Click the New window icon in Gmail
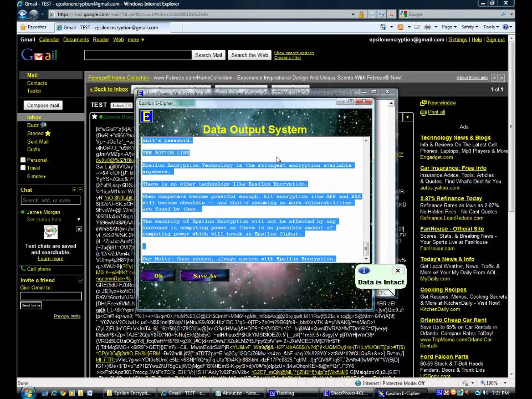The width and height of the screenshot is (532, 399). 423,103
